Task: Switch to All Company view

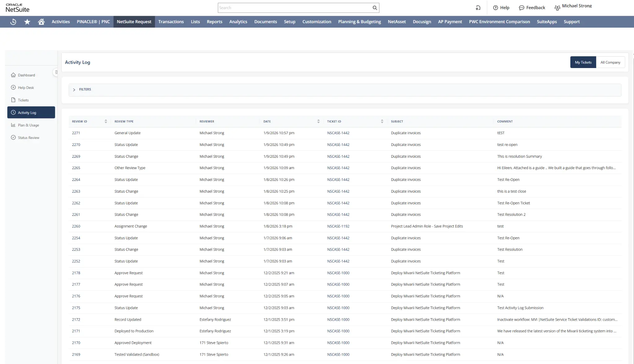Action: (610, 62)
